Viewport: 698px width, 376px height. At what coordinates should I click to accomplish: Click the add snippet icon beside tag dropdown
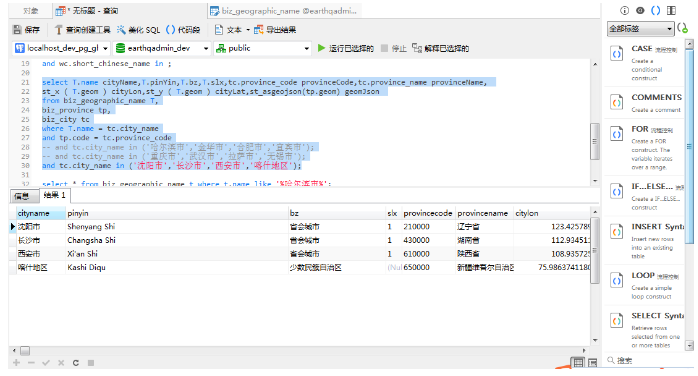pos(682,28)
